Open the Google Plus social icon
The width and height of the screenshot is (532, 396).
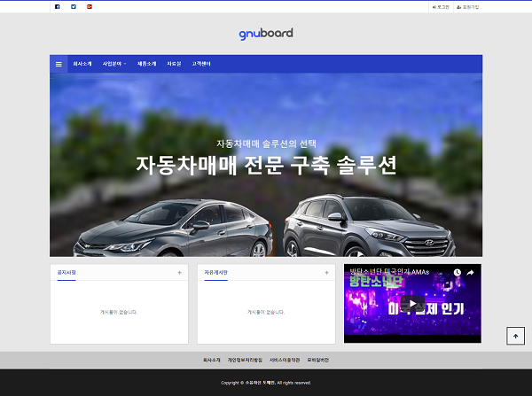[90, 6]
